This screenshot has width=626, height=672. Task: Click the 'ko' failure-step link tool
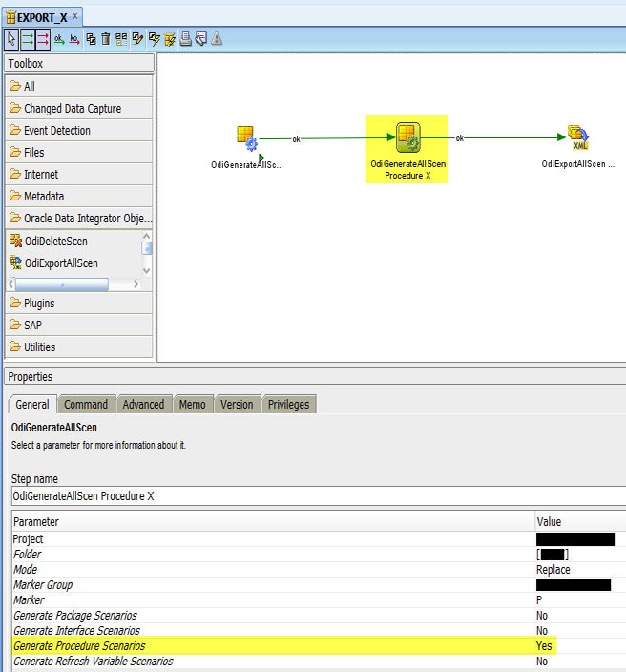(x=74, y=39)
